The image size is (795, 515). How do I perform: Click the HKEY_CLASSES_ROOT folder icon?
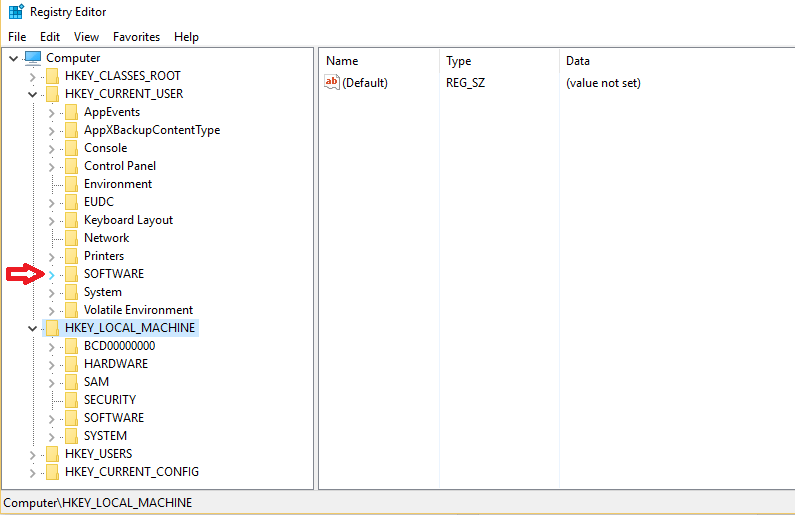(x=53, y=76)
